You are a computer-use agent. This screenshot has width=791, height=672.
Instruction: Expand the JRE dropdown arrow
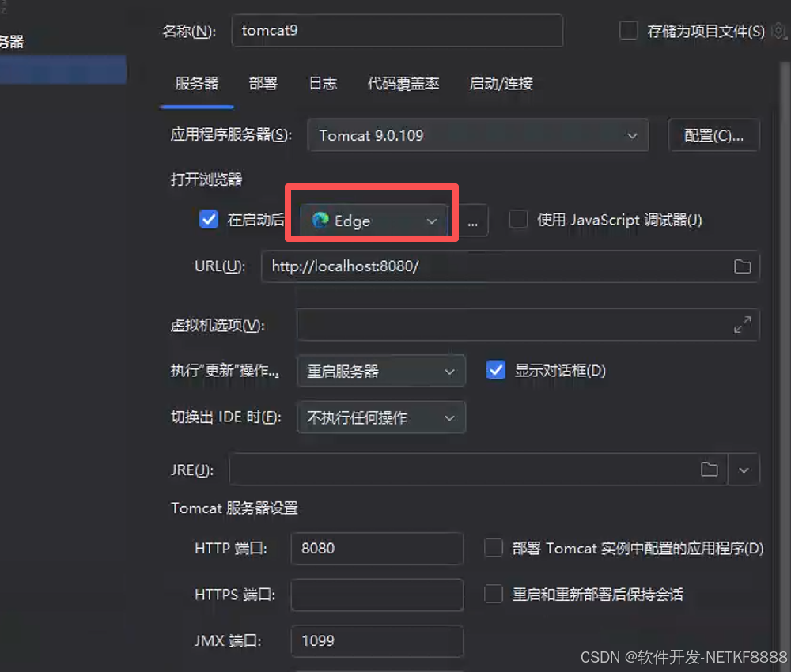point(743,470)
